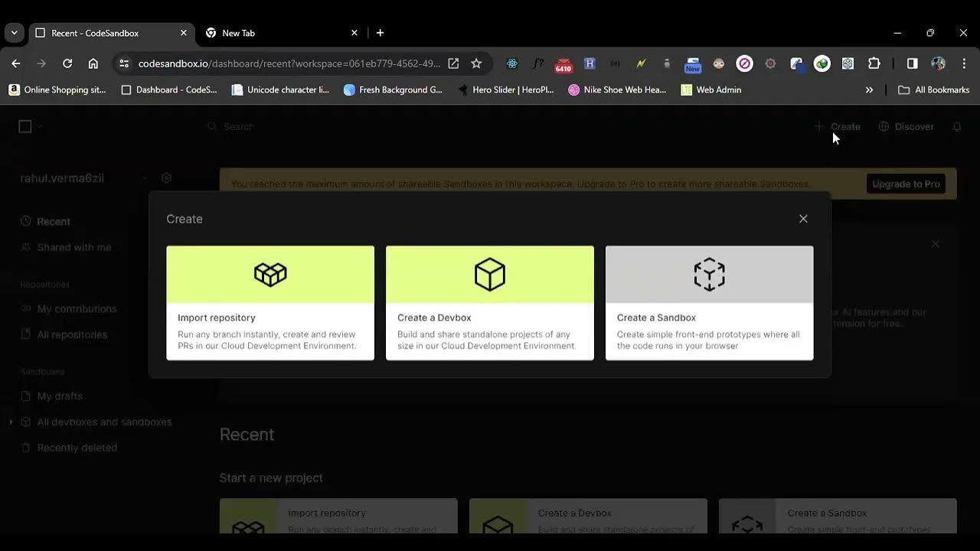Open the f? font finder extension
Screen dimensions: 980x551
click(x=538, y=64)
